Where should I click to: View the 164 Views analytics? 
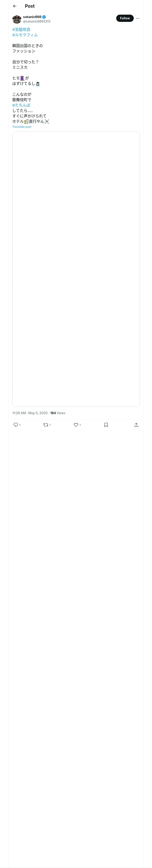coord(58,413)
